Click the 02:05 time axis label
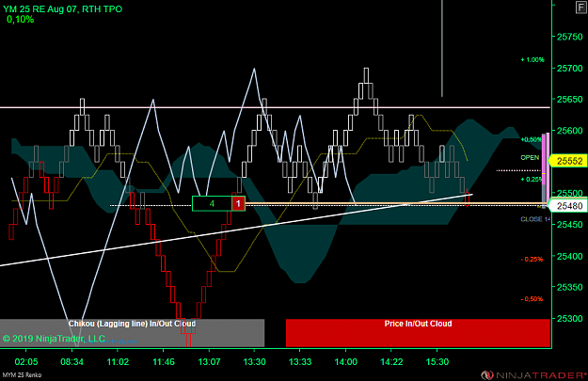Screen dimensions: 588x381 (x=26, y=362)
